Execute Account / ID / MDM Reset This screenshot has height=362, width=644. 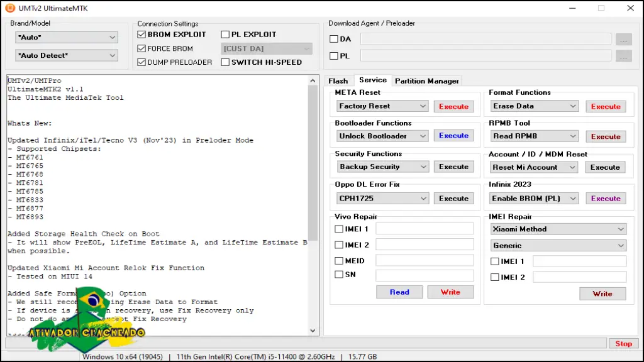click(606, 167)
